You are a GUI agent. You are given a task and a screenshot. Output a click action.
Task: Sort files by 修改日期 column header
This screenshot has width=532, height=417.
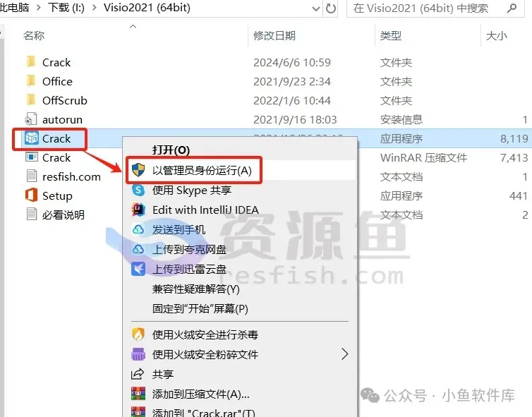click(274, 35)
